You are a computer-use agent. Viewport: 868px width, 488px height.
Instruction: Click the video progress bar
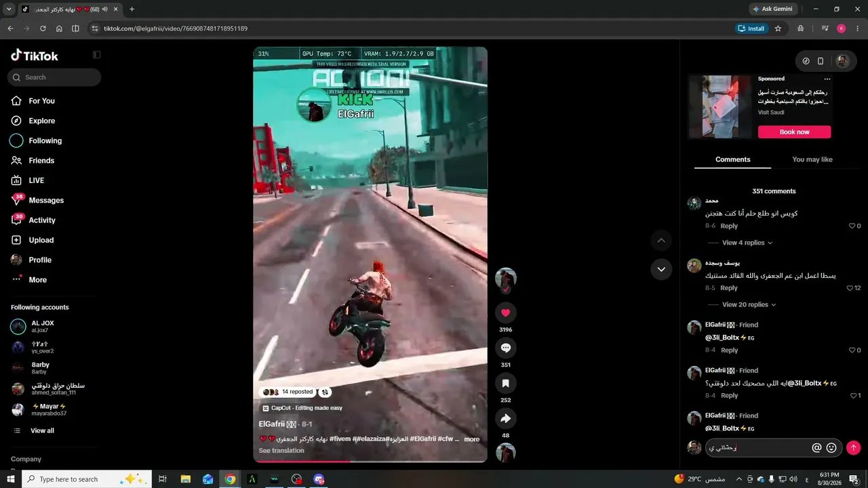(x=370, y=461)
